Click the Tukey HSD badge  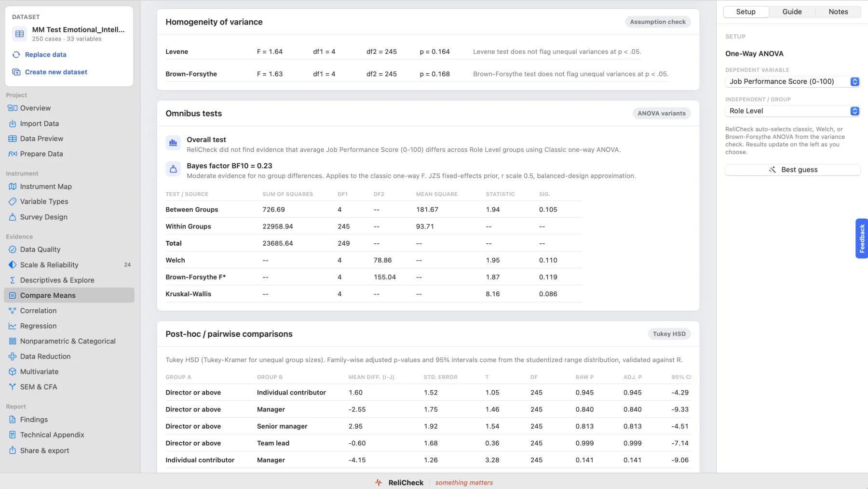pos(669,334)
